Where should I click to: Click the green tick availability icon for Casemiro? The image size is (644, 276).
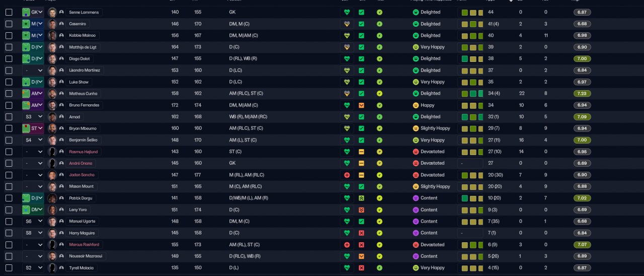click(x=361, y=24)
